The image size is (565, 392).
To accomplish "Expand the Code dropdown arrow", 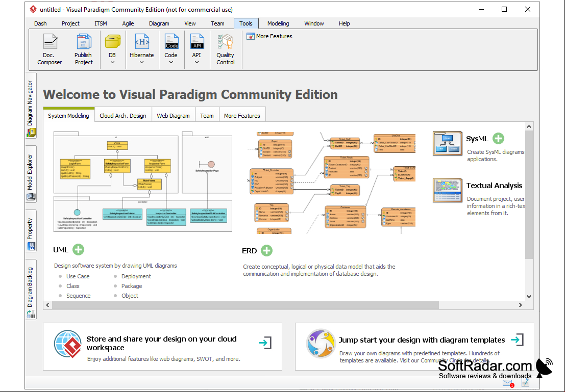I will pyautogui.click(x=171, y=62).
